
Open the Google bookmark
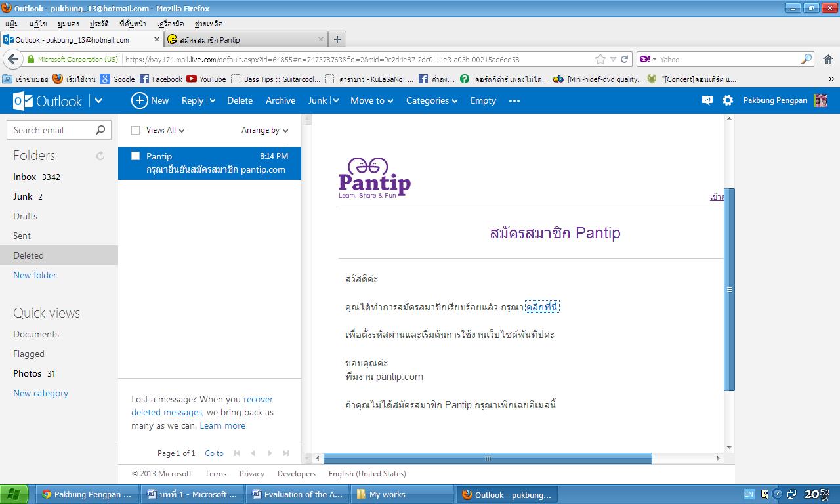point(117,79)
